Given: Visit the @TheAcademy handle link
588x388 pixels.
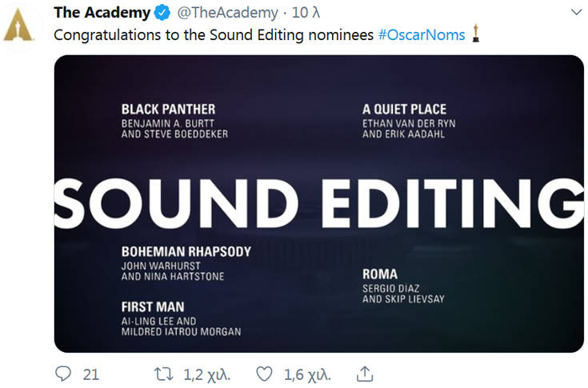Looking at the screenshot, I should (x=228, y=13).
